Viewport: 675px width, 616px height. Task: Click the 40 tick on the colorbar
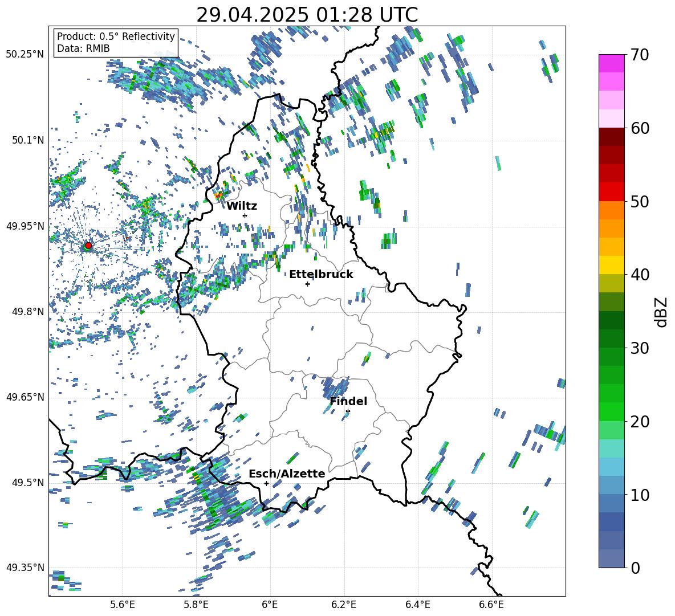coord(639,275)
